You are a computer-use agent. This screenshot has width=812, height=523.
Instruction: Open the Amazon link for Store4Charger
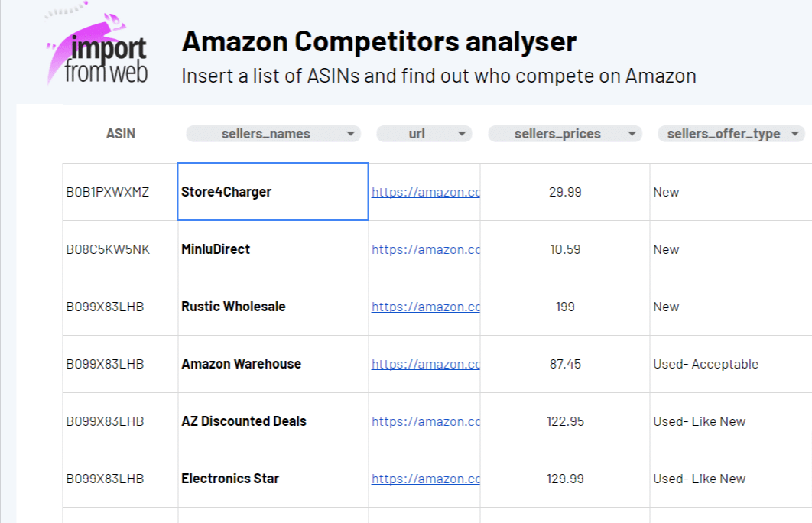[x=426, y=192]
